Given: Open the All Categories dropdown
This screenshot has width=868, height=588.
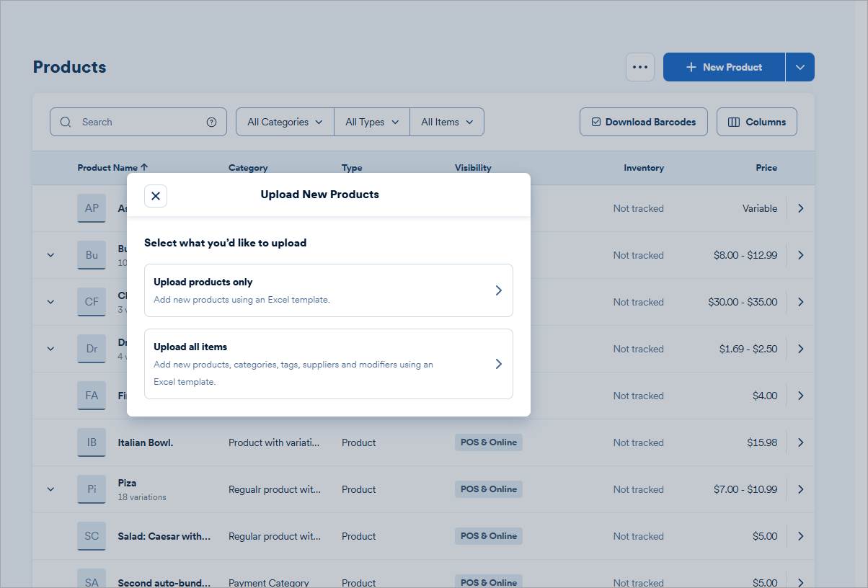Looking at the screenshot, I should click(284, 121).
